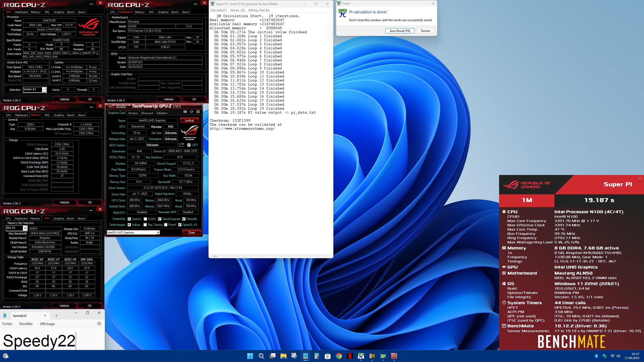Toggle the OpenGL 4.6 checkbox

(180, 225)
